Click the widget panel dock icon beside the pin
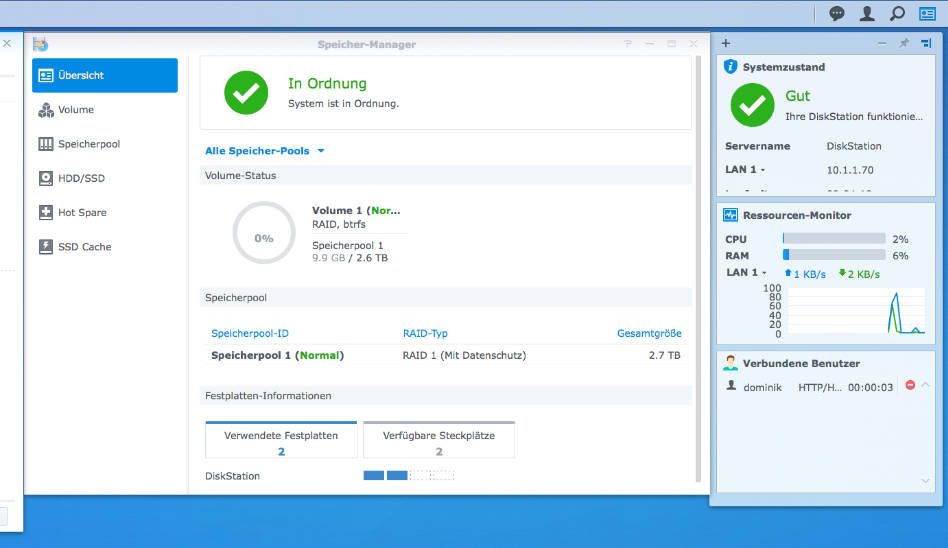 926,43
